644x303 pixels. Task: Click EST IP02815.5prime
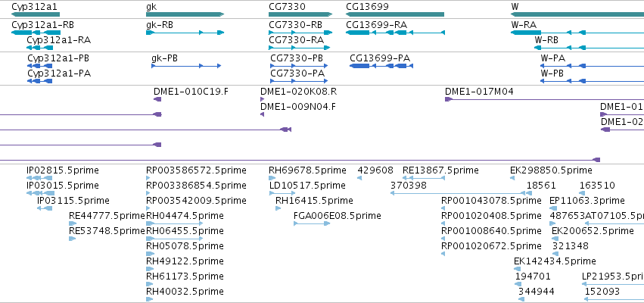[x=40, y=177]
